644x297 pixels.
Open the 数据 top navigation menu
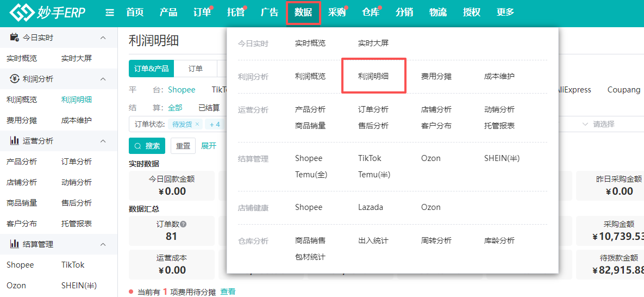point(303,13)
